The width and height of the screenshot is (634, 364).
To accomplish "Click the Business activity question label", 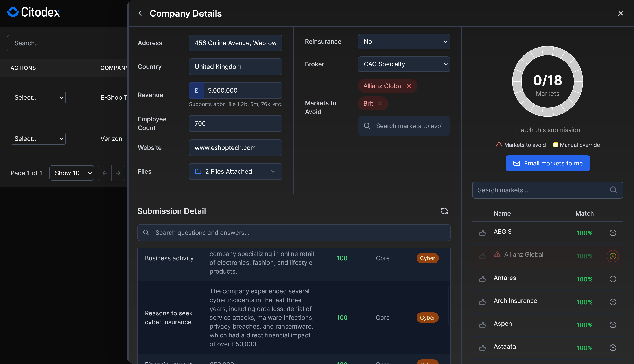I will point(169,258).
